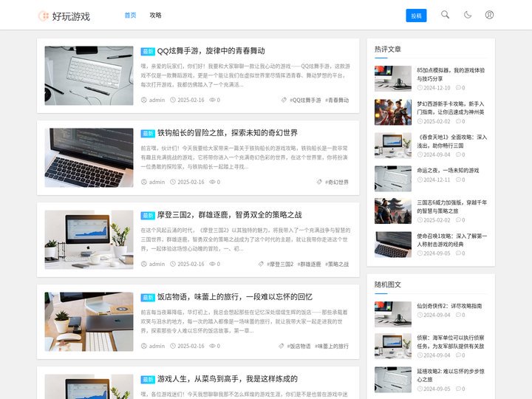Click the tag icon in 摩登三国2 post
This screenshot has height=399, width=532.
[261, 264]
